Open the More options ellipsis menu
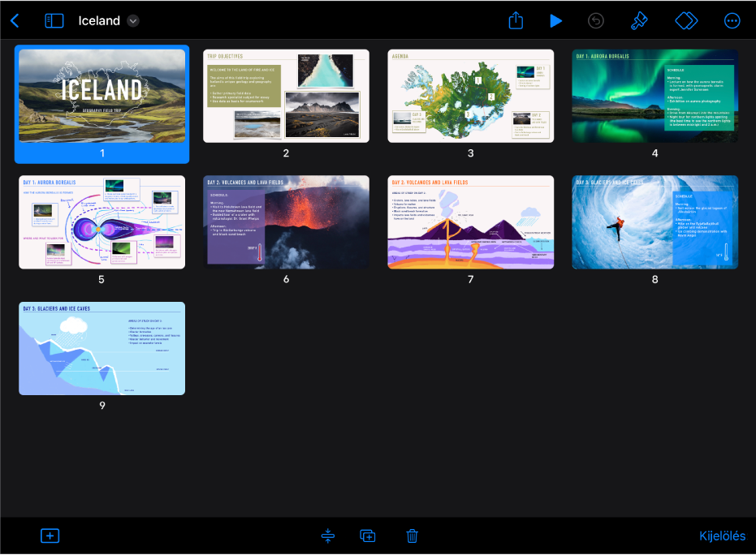This screenshot has height=555, width=756. click(732, 21)
